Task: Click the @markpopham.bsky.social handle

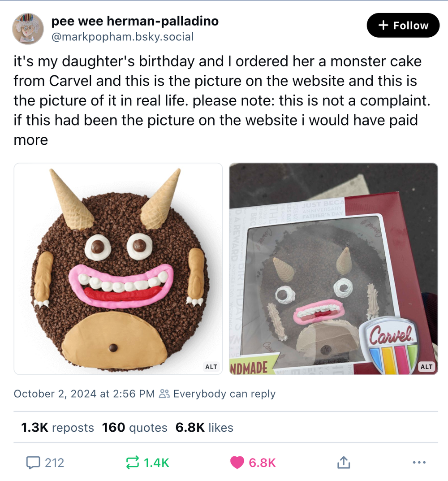Action: click(x=123, y=37)
